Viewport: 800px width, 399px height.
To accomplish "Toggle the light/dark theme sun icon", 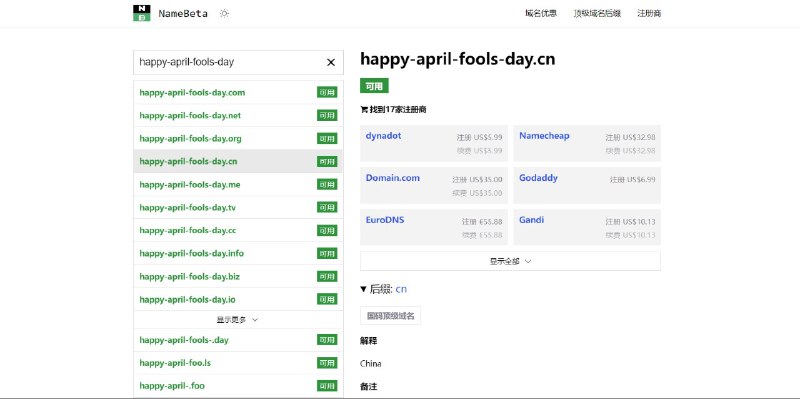I will [224, 14].
